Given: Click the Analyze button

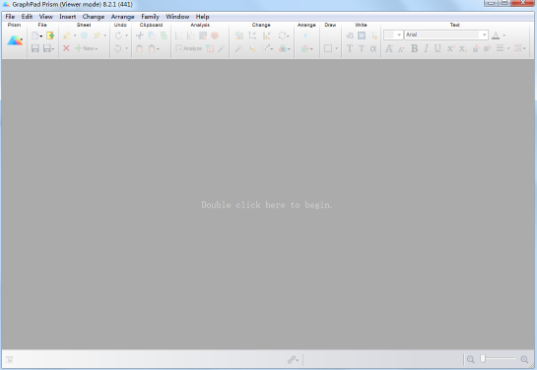Looking at the screenshot, I should tap(189, 48).
